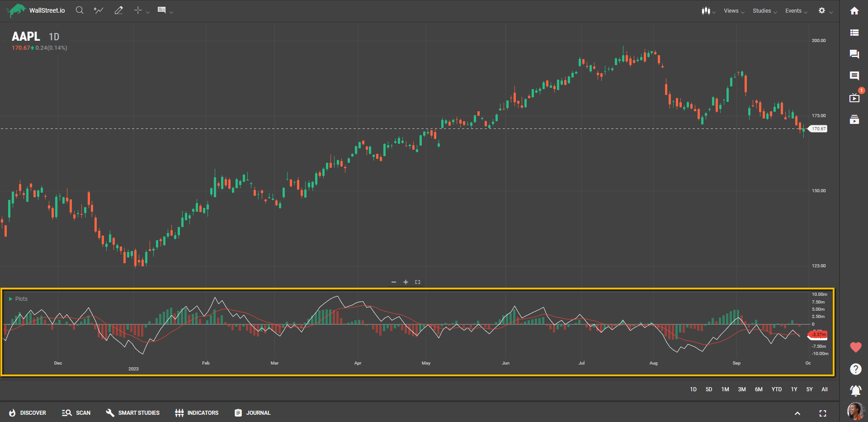Open video notifications icon with badge
The width and height of the screenshot is (868, 422).
[x=854, y=98]
